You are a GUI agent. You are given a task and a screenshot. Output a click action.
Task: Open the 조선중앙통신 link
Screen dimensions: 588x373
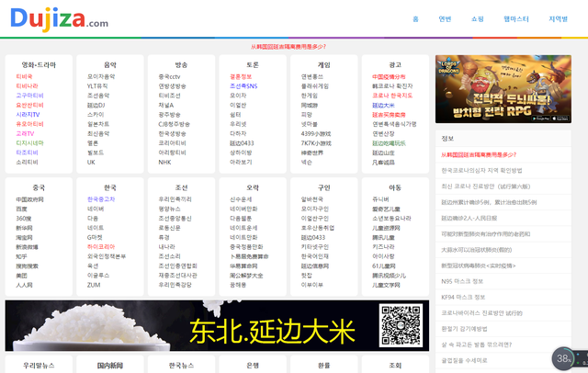click(x=175, y=218)
